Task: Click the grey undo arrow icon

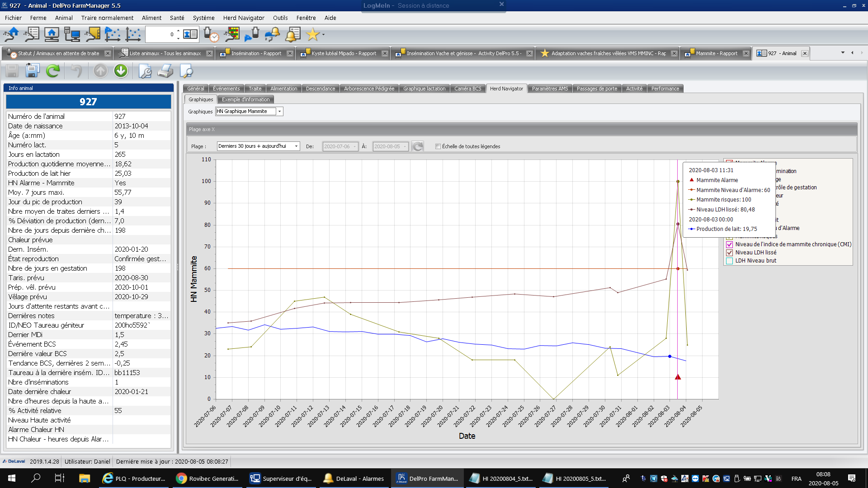Action: click(x=76, y=71)
